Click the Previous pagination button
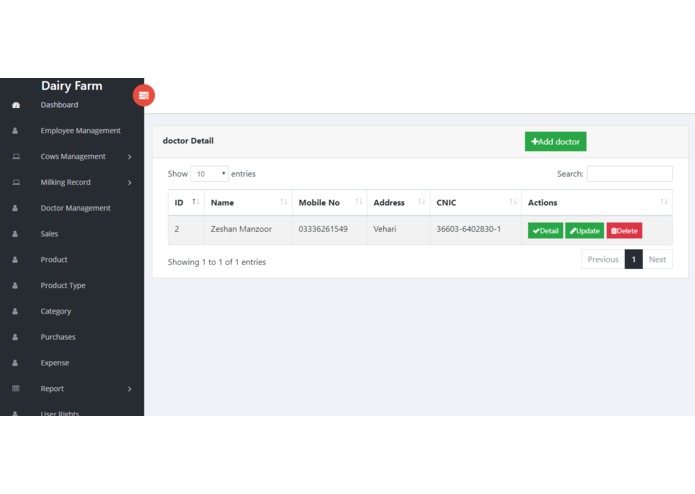This screenshot has width=695, height=494. tap(603, 259)
